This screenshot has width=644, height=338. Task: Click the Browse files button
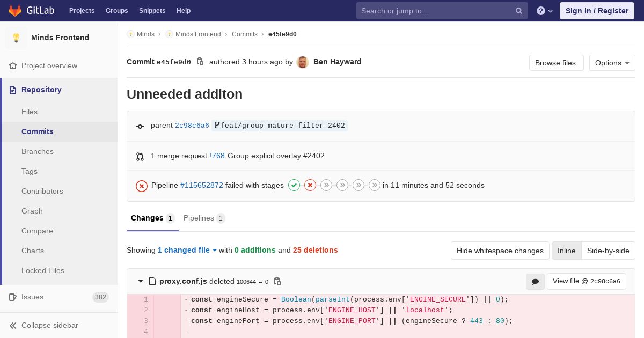(x=556, y=63)
